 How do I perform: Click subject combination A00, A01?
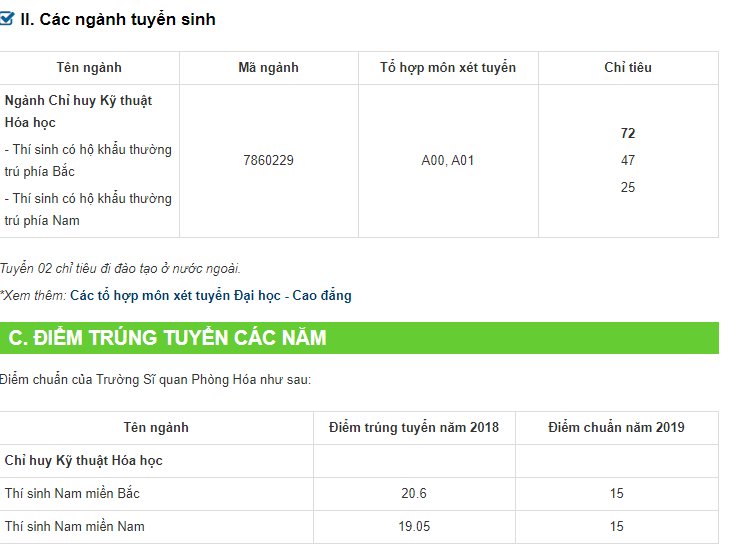(447, 160)
